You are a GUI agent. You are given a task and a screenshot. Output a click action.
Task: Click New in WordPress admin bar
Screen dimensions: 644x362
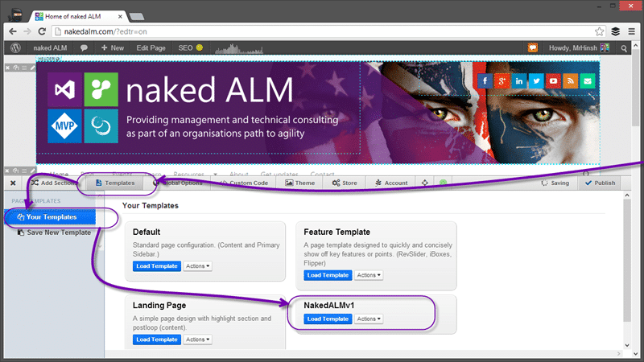coord(113,48)
